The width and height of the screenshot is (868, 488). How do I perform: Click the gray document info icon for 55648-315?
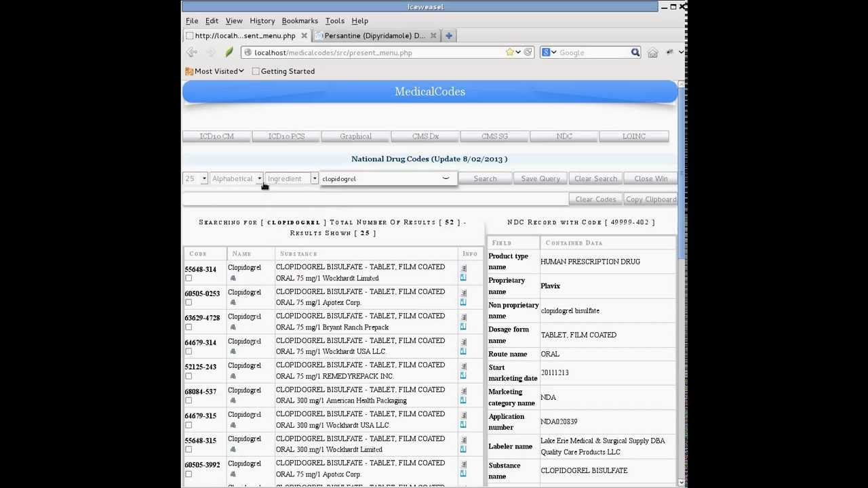point(464,441)
